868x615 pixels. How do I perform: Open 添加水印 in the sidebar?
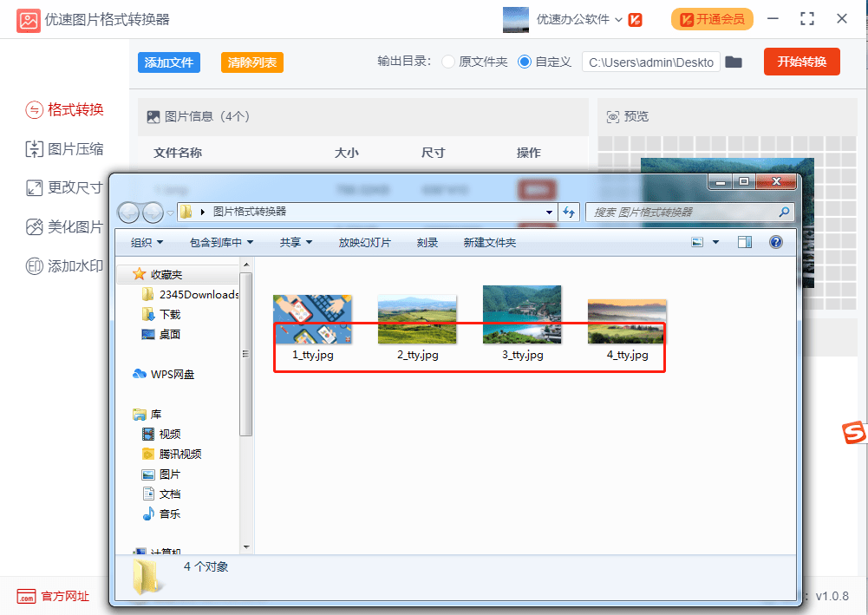click(65, 266)
